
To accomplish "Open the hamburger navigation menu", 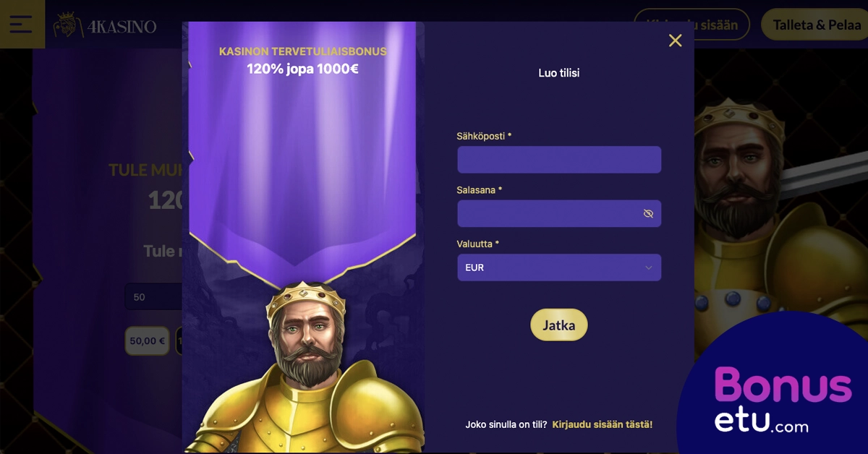I will click(x=22, y=24).
